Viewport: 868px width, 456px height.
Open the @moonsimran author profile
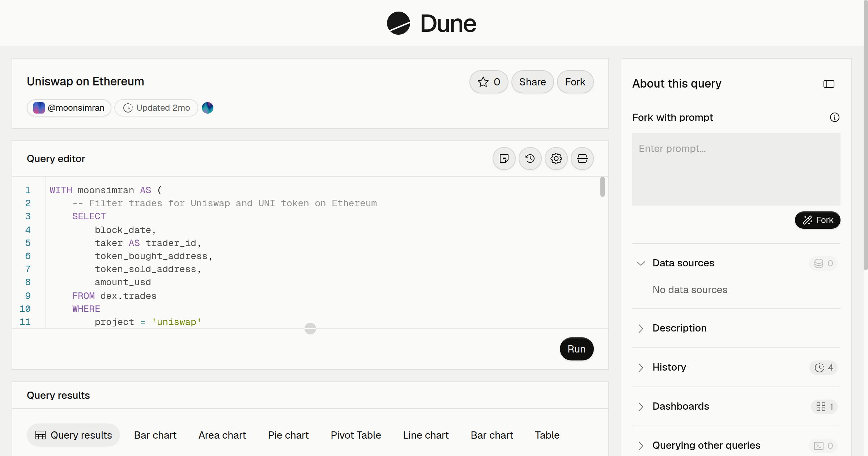(x=69, y=108)
